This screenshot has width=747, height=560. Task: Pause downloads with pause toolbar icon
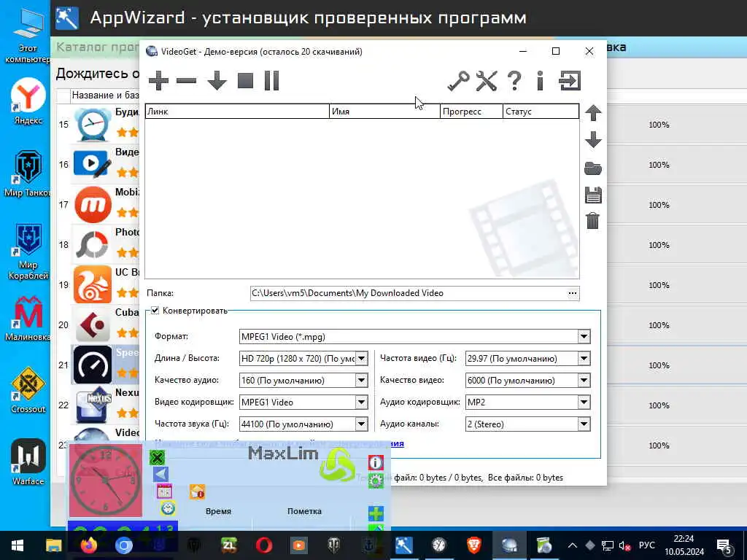click(271, 80)
